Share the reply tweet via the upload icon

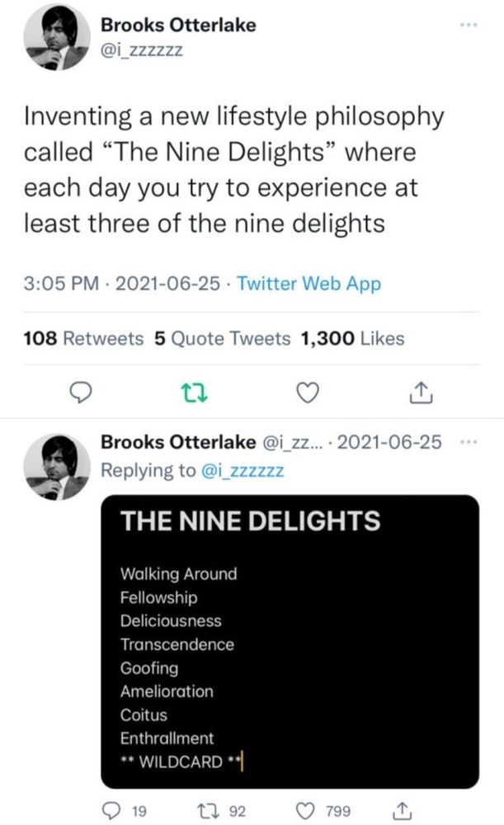(x=402, y=812)
